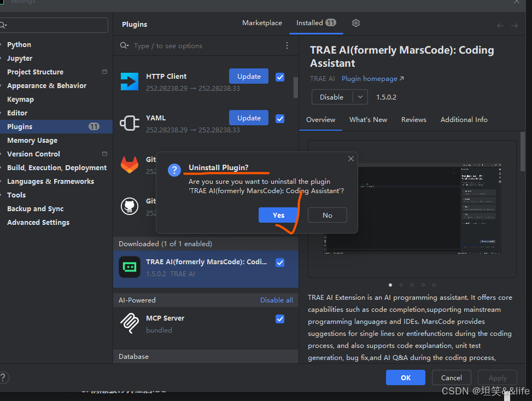Select Memory Usage in settings tree
532x401 pixels.
32,140
